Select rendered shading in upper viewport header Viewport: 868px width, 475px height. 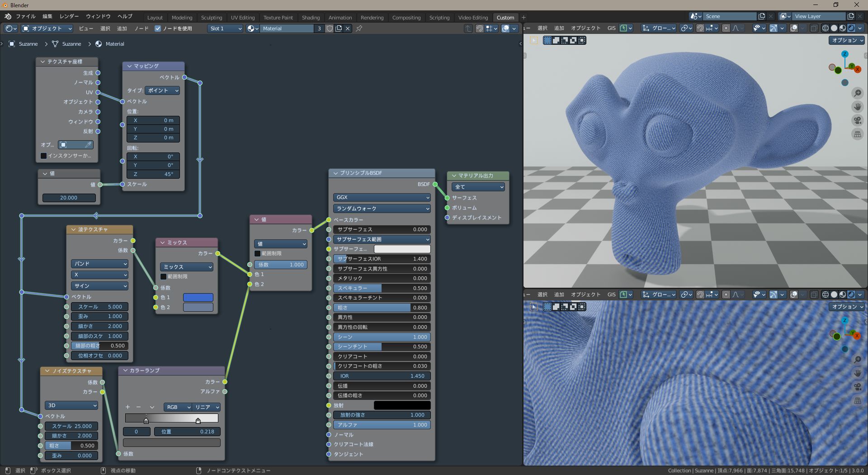pos(851,28)
